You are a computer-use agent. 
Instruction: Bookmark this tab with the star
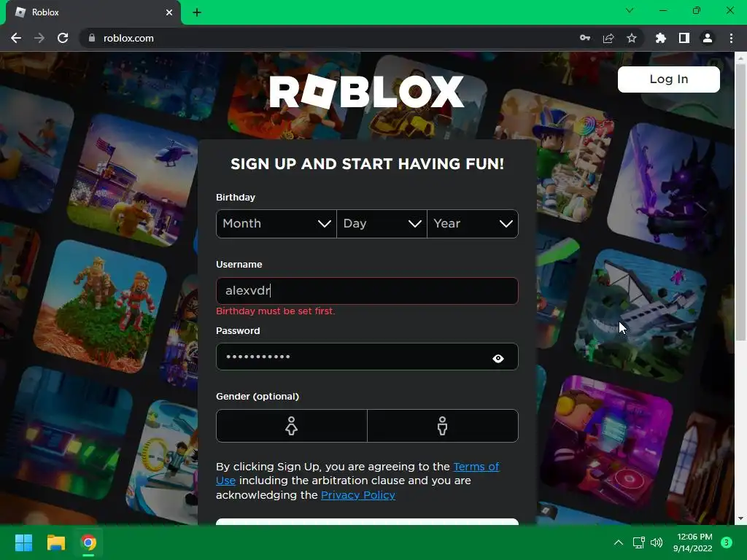pos(632,38)
